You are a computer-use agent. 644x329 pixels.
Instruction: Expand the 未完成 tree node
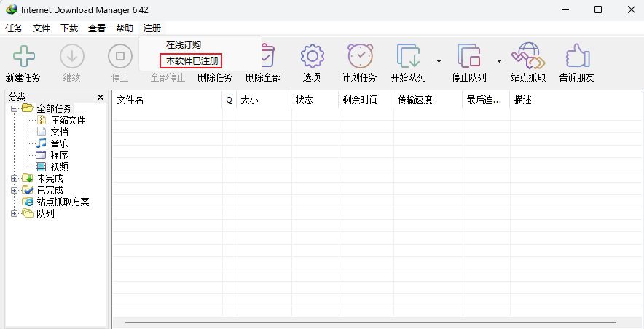point(15,179)
